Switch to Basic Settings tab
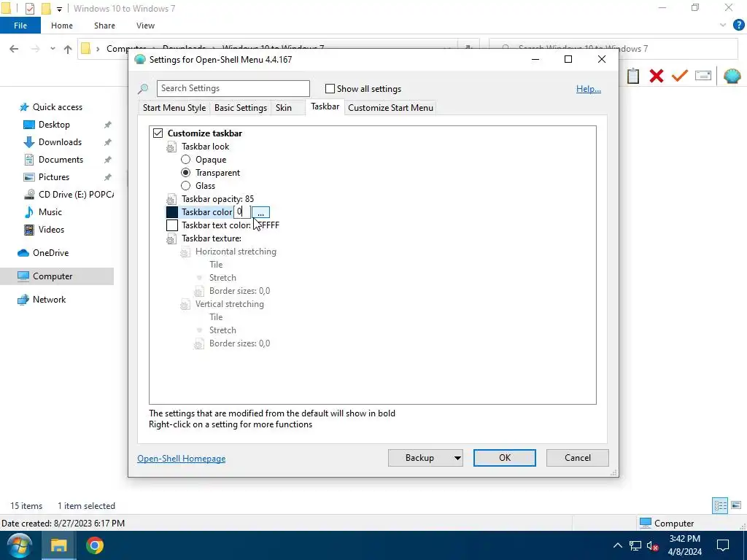Screen dimensions: 747x560 tap(241, 108)
